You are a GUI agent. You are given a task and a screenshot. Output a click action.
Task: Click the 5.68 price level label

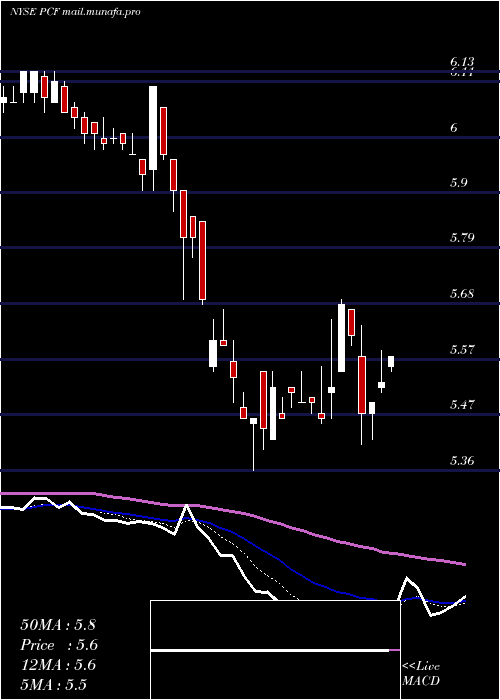462,294
